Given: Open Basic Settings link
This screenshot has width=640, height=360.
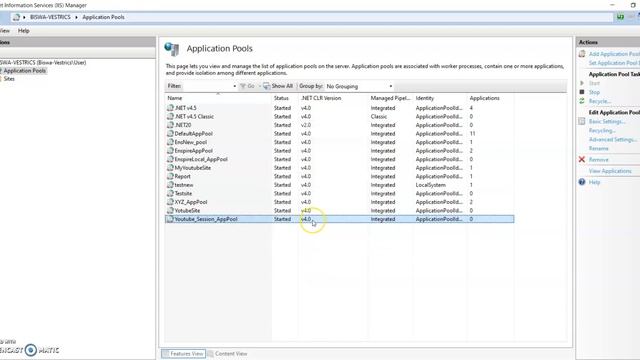Looking at the screenshot, I should 607,121.
